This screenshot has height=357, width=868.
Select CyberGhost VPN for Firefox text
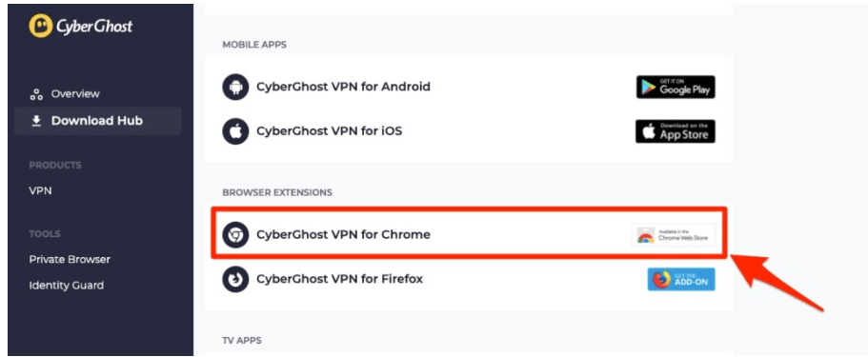pyautogui.click(x=339, y=279)
